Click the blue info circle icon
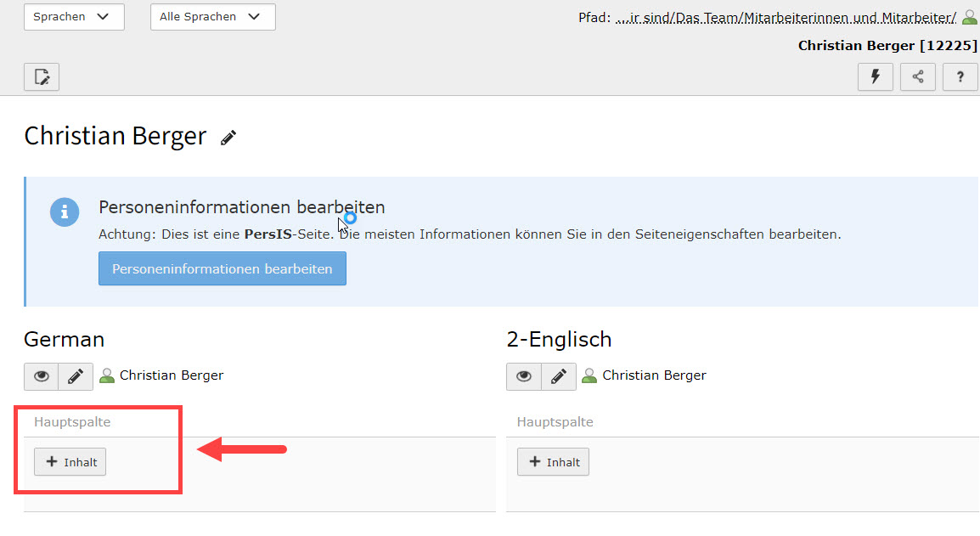 (65, 212)
